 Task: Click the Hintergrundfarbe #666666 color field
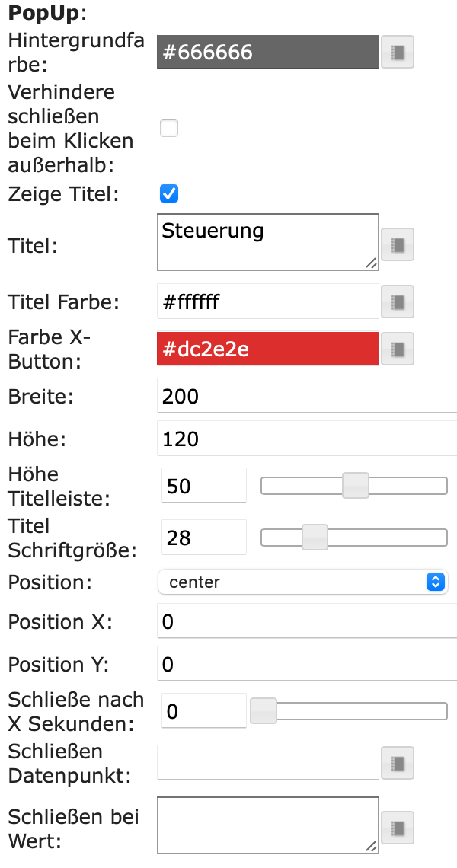point(267,53)
